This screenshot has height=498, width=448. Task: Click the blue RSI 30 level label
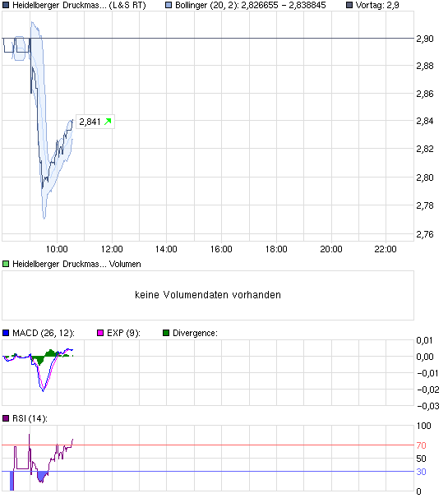[422, 472]
